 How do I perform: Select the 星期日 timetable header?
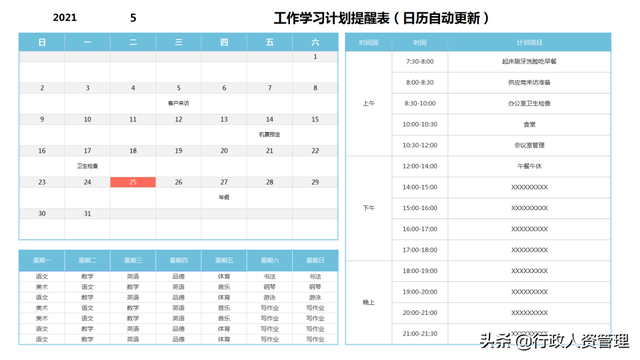(315, 260)
